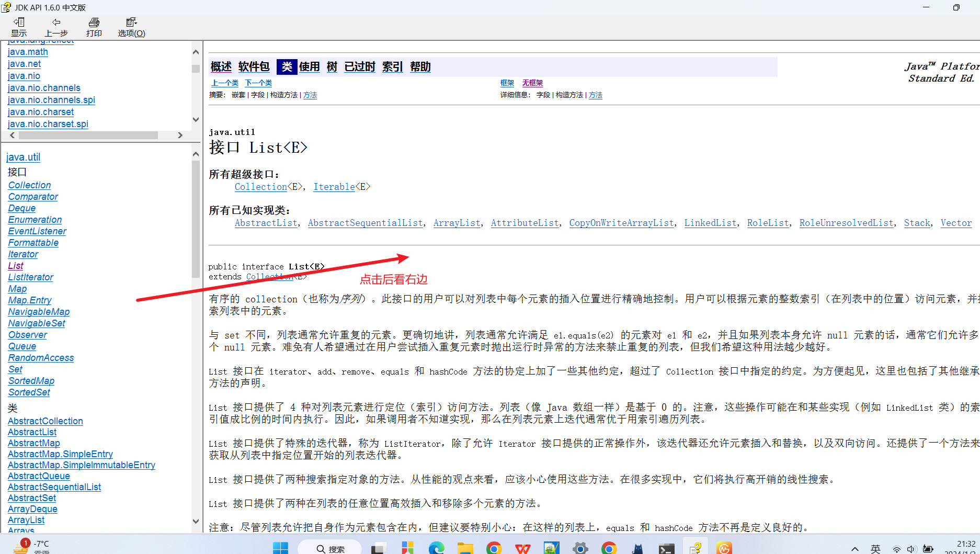Open the terminal icon in the taskbar
Viewport: 980px width, 554px height.
tap(666, 548)
